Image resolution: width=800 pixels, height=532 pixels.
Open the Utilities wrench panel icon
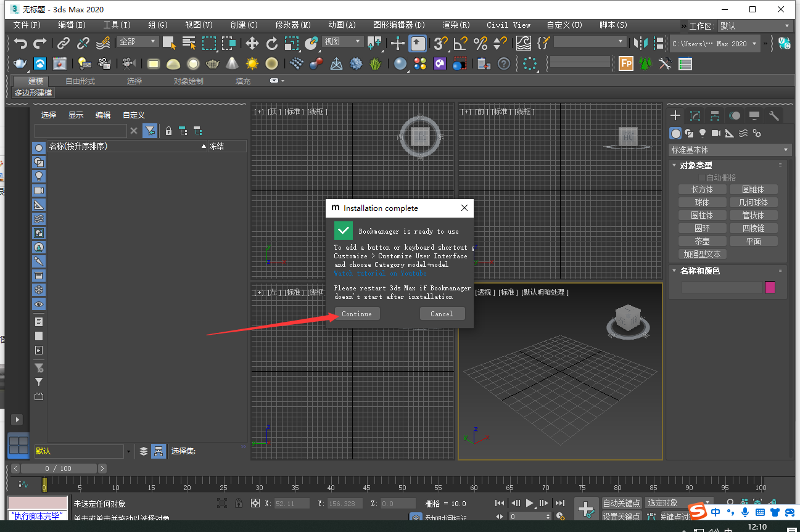774,116
